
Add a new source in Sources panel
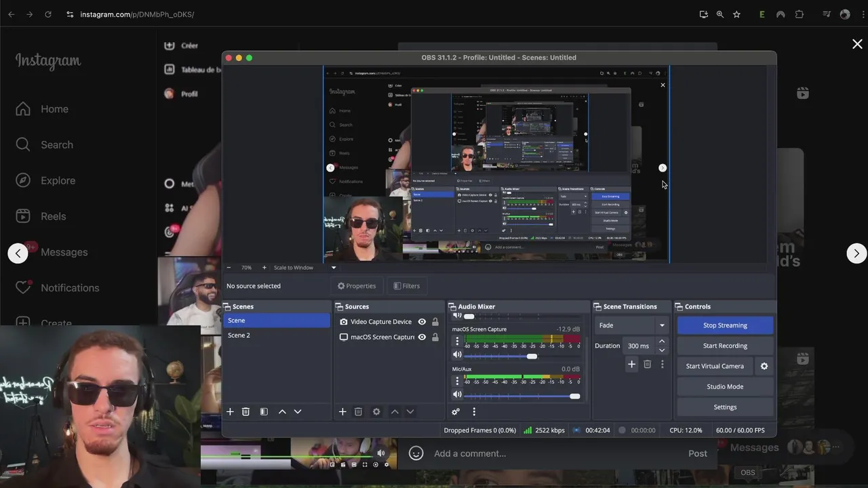pos(342,411)
